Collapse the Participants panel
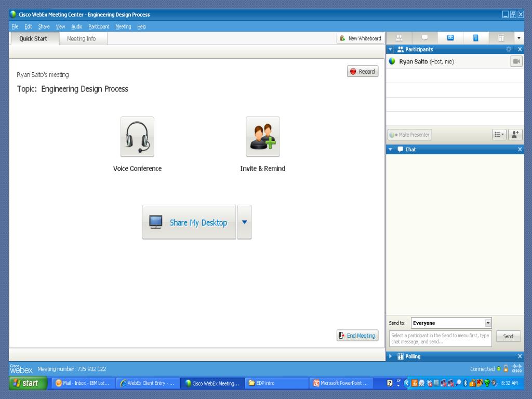The width and height of the screenshot is (532, 399). click(391, 49)
